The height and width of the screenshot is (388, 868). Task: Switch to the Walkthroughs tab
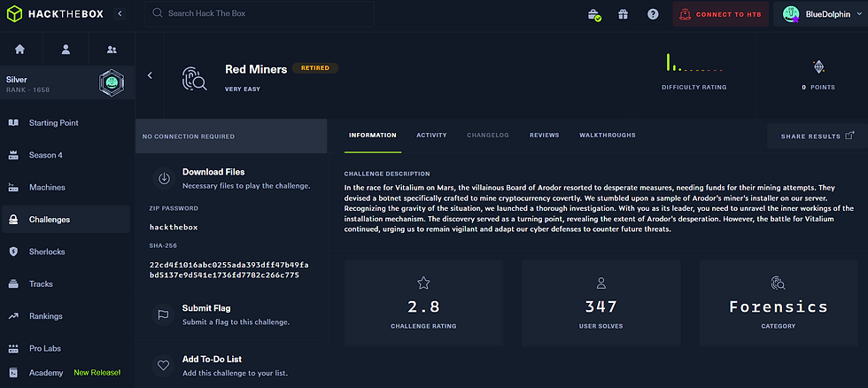point(608,135)
